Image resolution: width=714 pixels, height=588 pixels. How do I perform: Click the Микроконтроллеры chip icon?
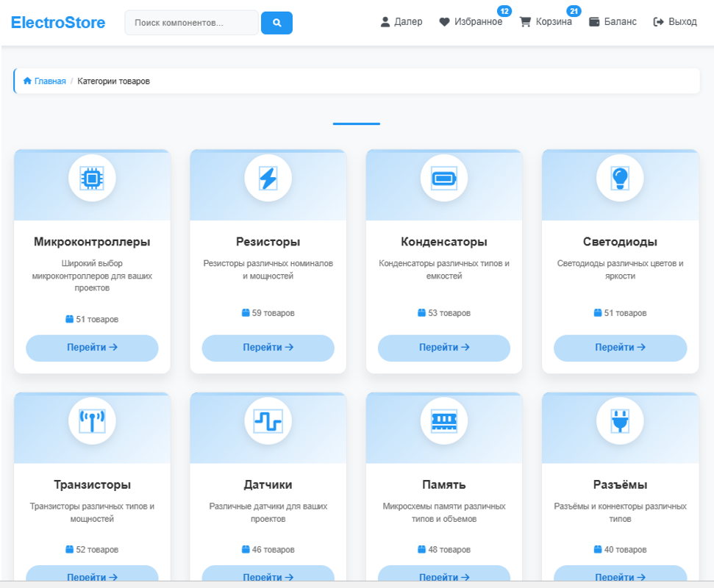pyautogui.click(x=92, y=178)
